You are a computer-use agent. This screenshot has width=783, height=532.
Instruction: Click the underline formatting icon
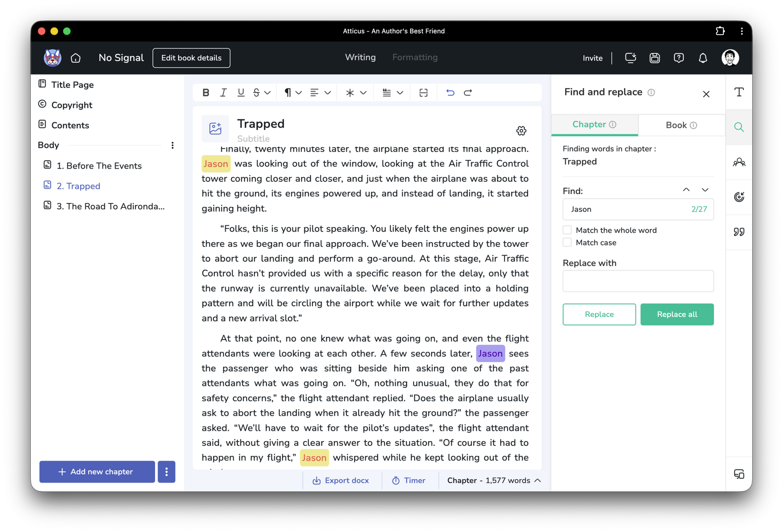241,92
